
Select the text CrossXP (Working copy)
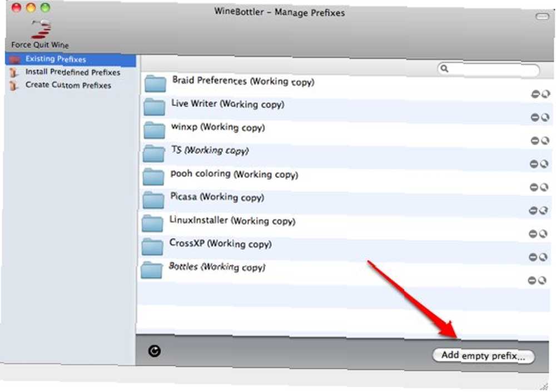pyautogui.click(x=220, y=244)
